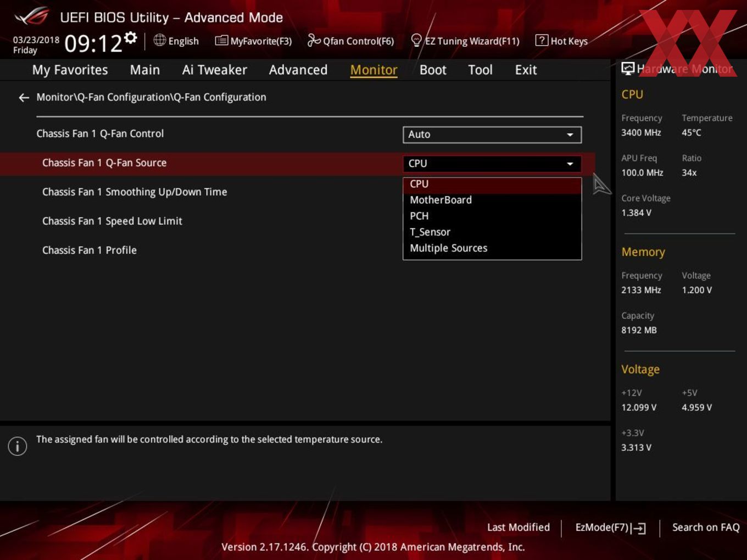Choose MotherBoard as fan source

point(492,200)
